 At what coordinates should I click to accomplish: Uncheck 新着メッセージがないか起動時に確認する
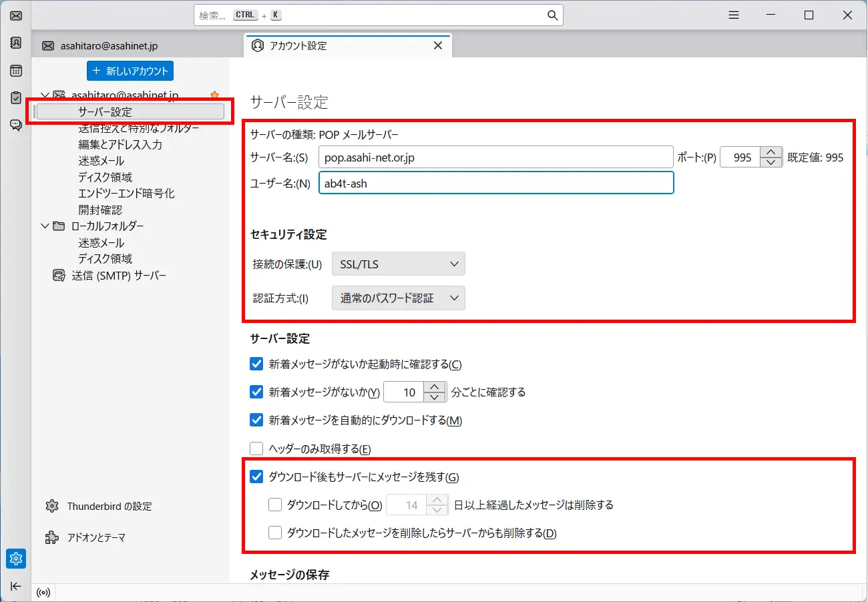click(256, 364)
